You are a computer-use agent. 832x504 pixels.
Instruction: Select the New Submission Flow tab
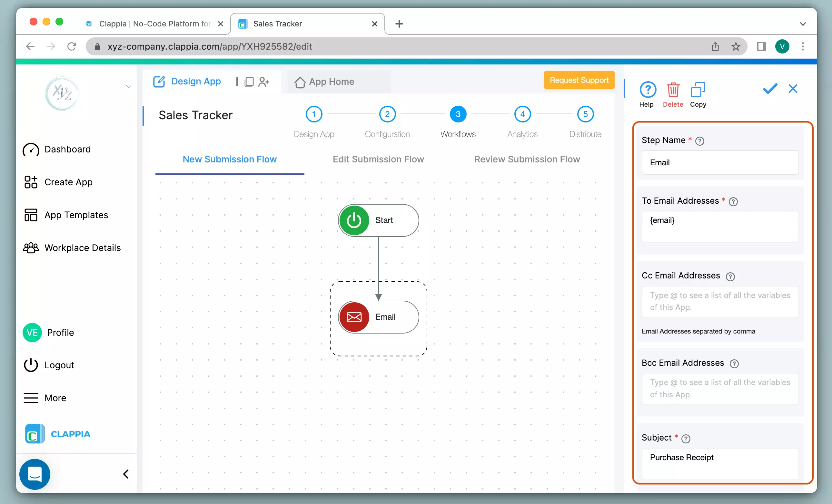pyautogui.click(x=230, y=159)
